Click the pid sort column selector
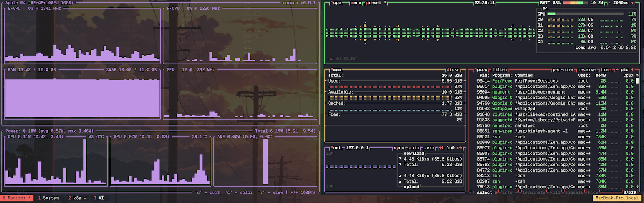 [x=625, y=70]
